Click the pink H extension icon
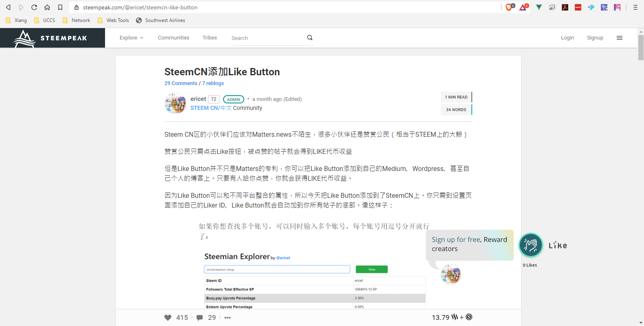The image size is (644, 326). (x=617, y=7)
